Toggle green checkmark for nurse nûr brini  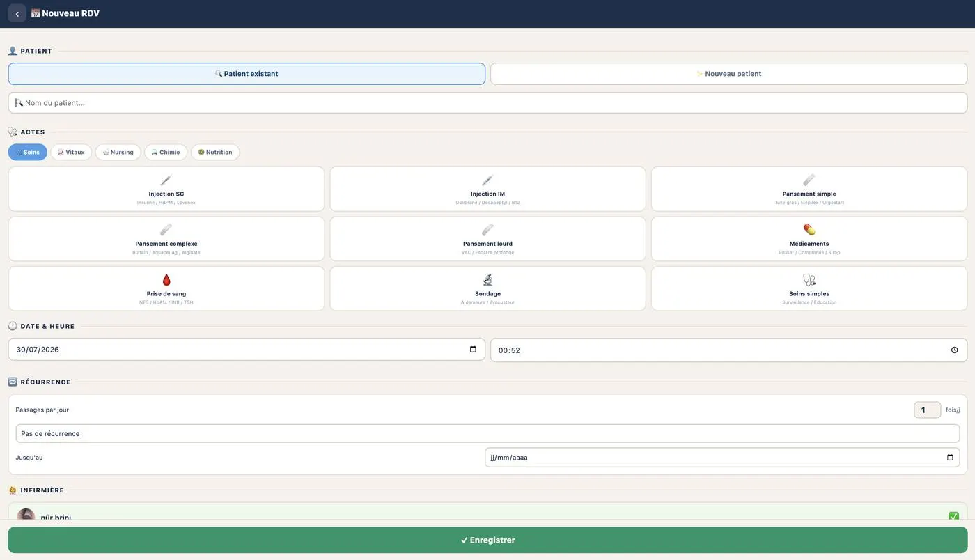click(x=953, y=516)
